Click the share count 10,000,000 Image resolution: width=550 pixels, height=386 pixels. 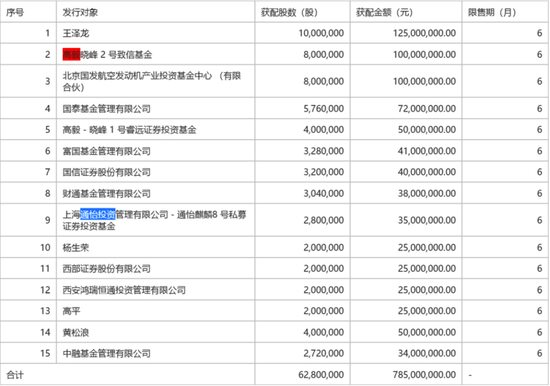click(321, 33)
